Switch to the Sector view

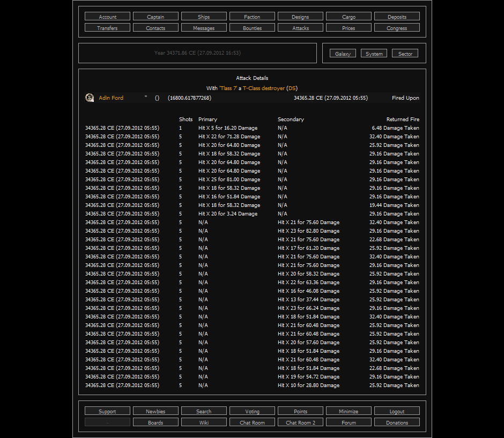[405, 54]
